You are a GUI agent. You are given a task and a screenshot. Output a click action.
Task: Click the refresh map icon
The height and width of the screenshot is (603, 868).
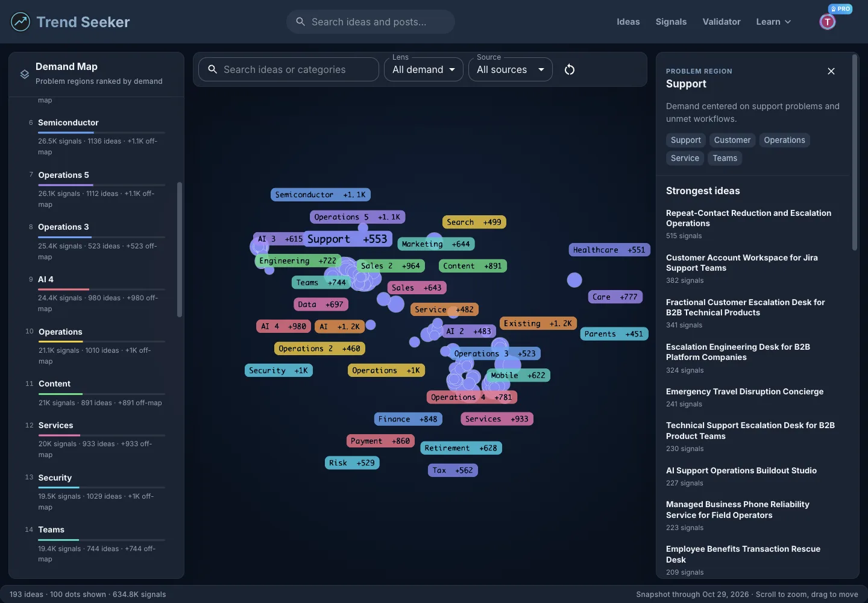[570, 69]
